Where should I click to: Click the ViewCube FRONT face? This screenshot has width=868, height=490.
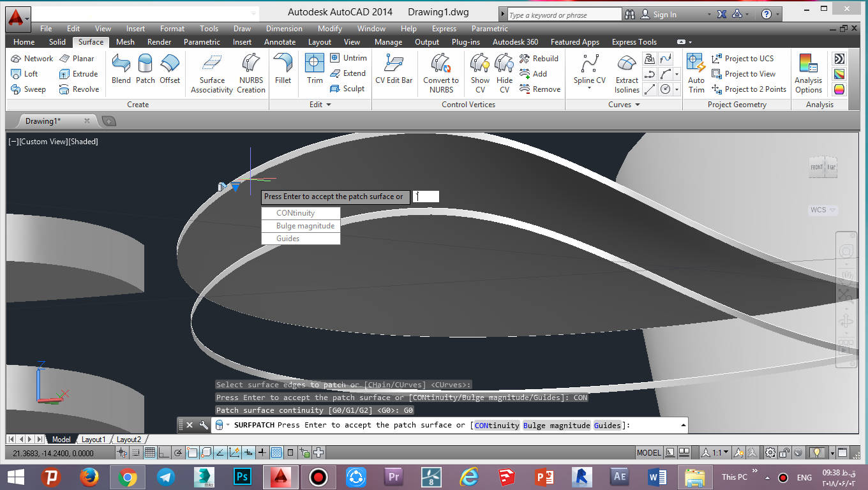[x=816, y=167]
